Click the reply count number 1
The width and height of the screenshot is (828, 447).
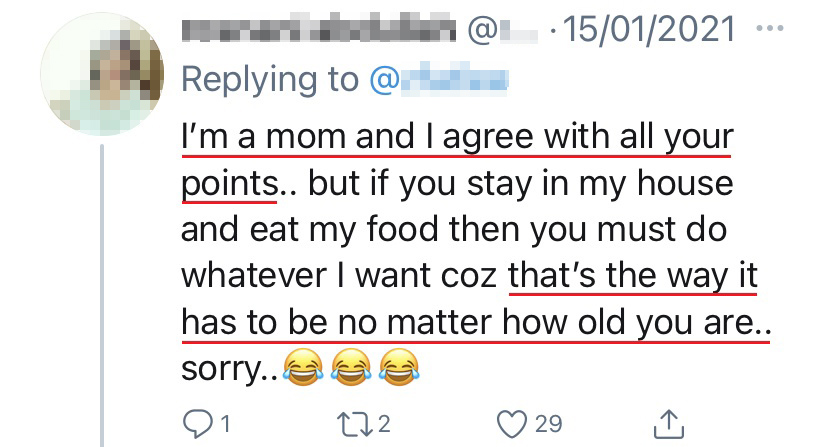coord(226,424)
